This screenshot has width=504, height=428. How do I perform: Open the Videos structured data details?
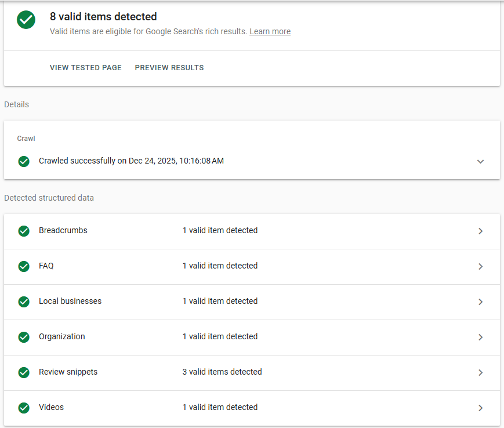click(x=480, y=408)
